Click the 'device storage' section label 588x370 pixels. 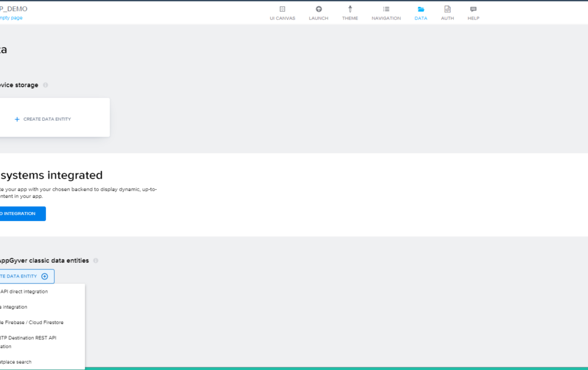coord(19,85)
